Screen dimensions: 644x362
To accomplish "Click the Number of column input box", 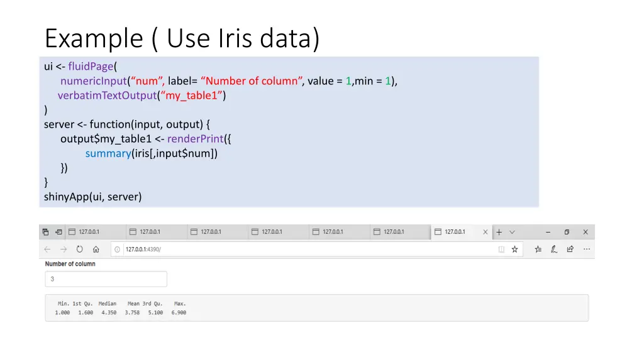I will click(106, 279).
